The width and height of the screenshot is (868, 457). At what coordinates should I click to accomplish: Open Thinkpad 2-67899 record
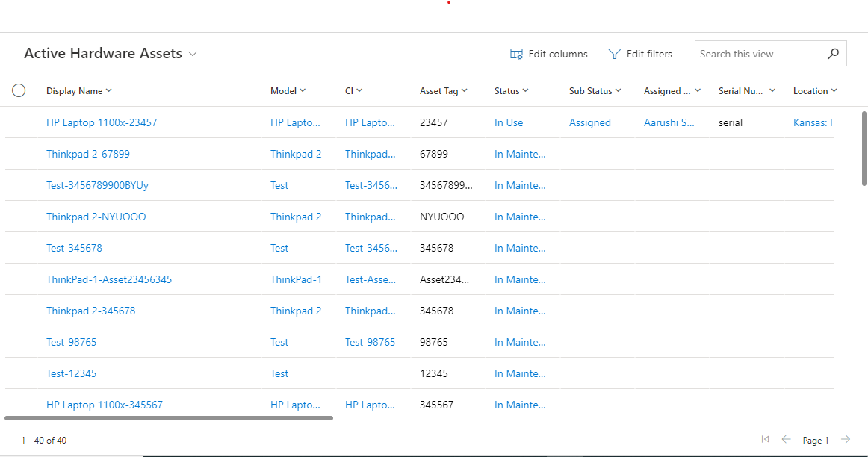click(88, 155)
